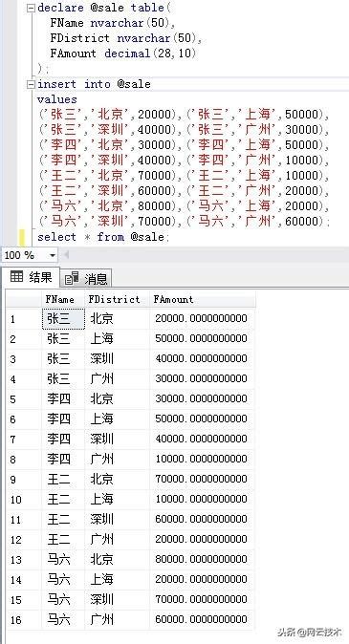
Task: Click FName cell 马六 in row 13
Action: coord(63,559)
